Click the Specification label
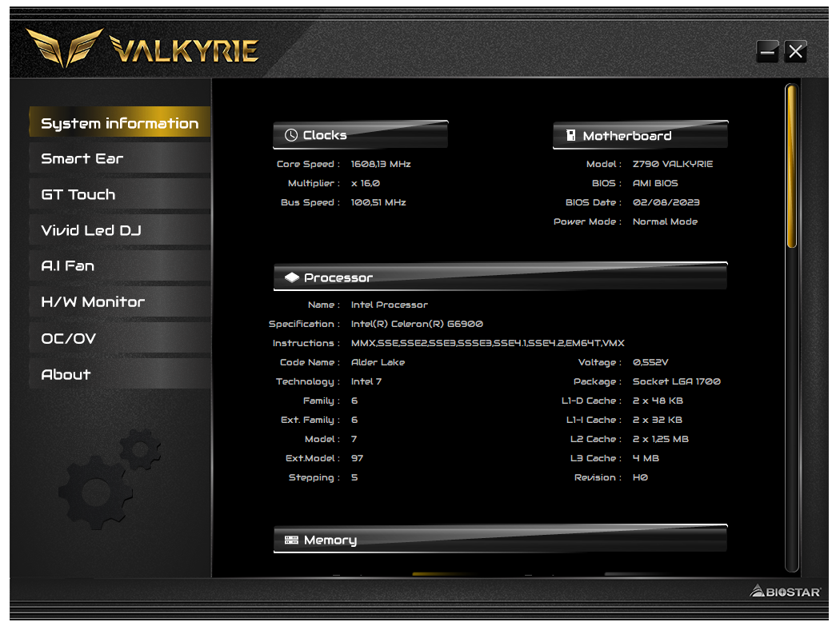Image resolution: width=840 pixels, height=626 pixels. tap(304, 324)
